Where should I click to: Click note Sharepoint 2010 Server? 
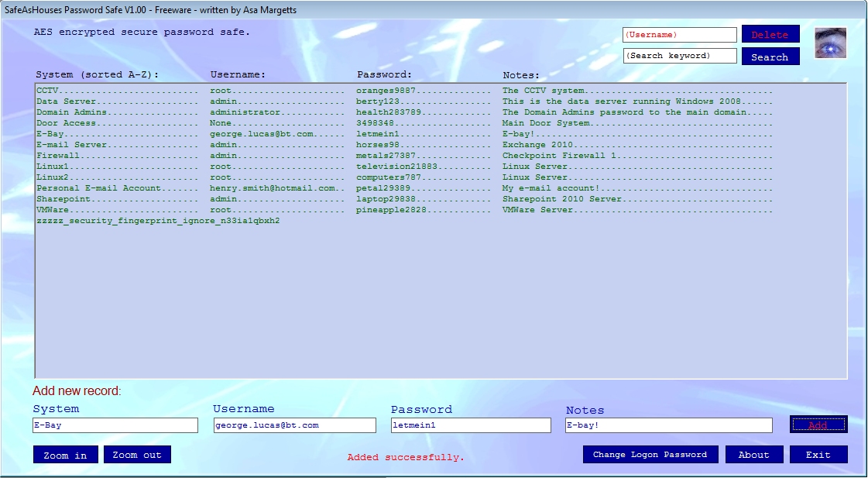click(562, 199)
